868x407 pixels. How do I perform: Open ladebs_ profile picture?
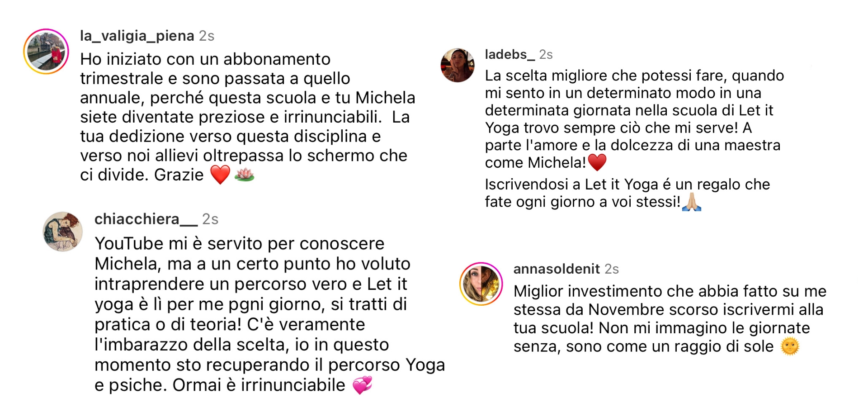tap(458, 65)
